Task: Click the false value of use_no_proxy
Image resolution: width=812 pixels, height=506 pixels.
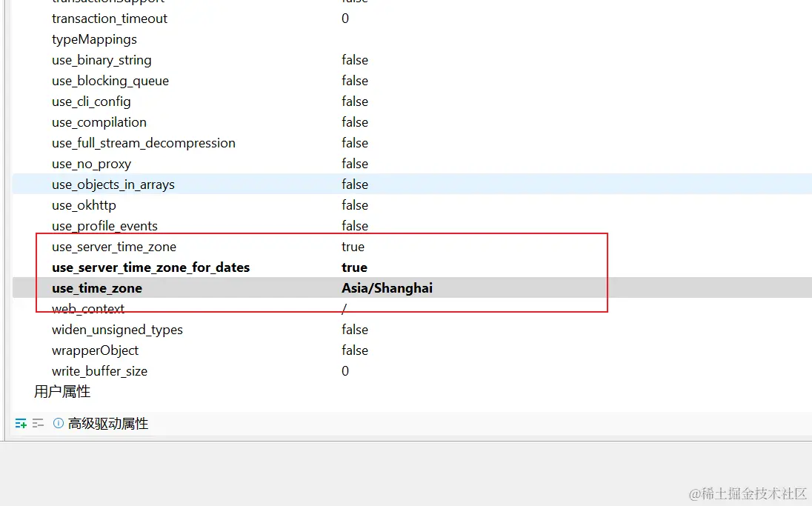Action: point(355,164)
